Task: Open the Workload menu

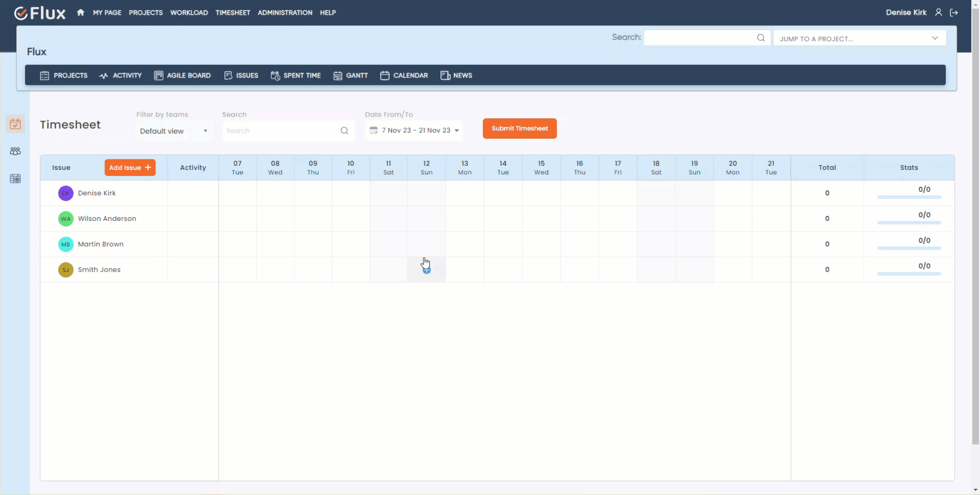Action: [x=189, y=13]
